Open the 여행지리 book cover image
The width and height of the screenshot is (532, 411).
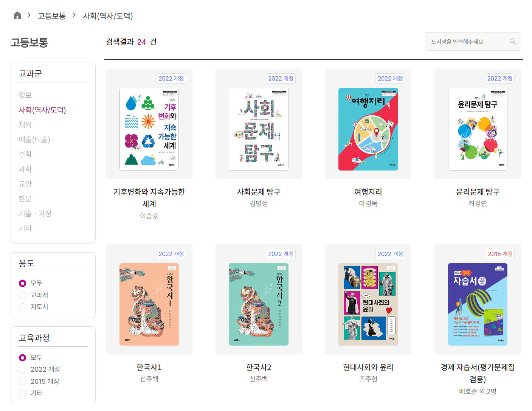tap(368, 129)
